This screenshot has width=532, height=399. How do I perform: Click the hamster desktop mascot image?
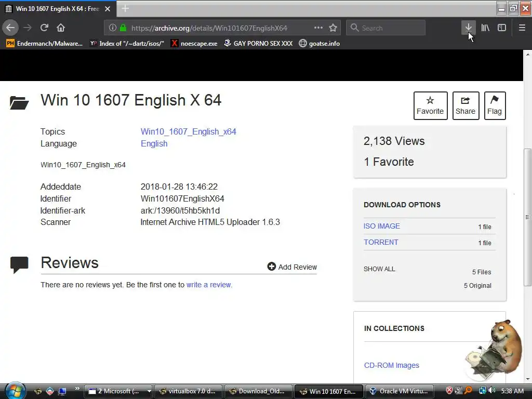click(x=494, y=350)
